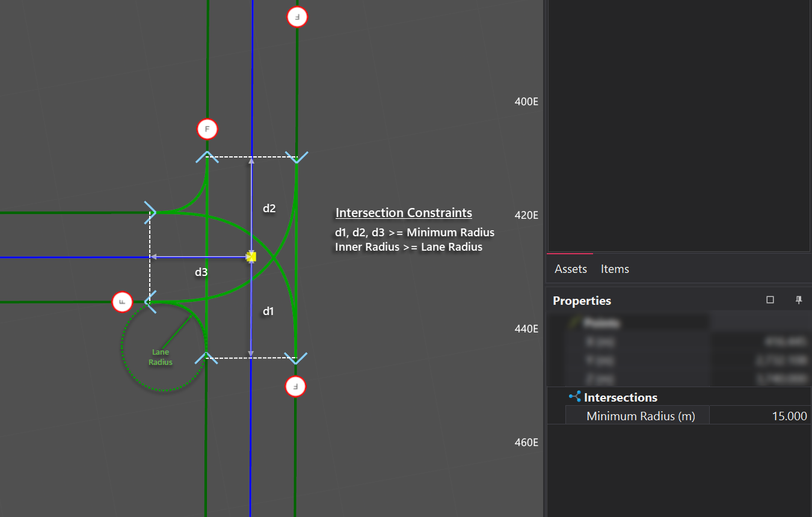Select the green Lane Radius label
812x517 pixels.
[161, 357]
